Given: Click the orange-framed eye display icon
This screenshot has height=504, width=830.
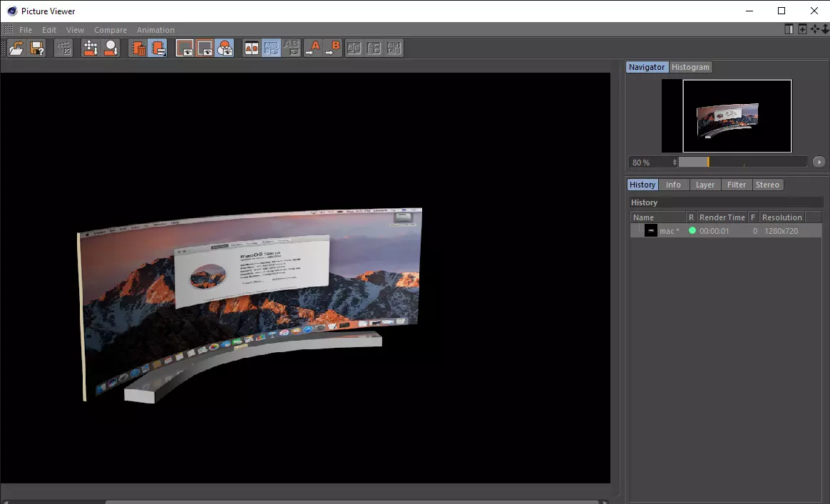Looking at the screenshot, I should pos(205,48).
